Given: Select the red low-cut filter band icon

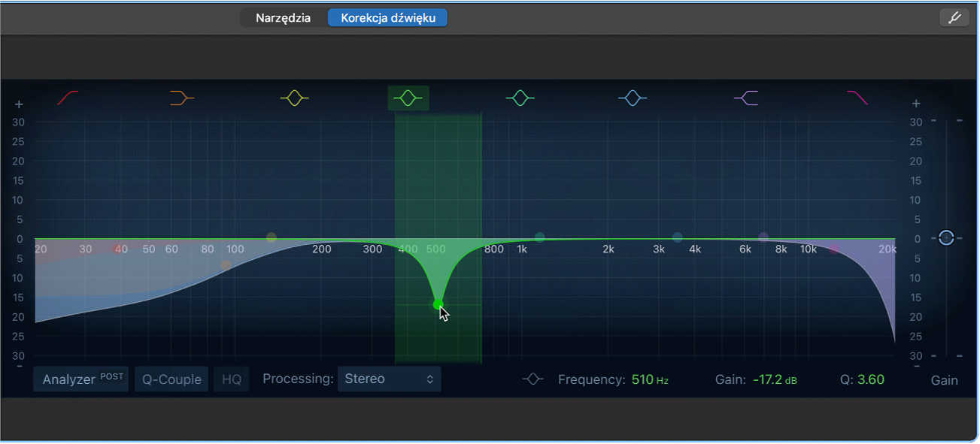Looking at the screenshot, I should click(68, 98).
